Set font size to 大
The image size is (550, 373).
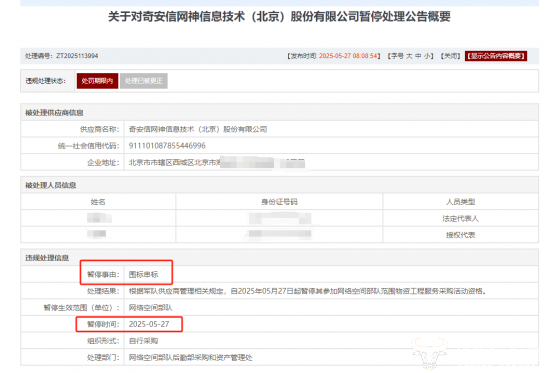(x=409, y=56)
